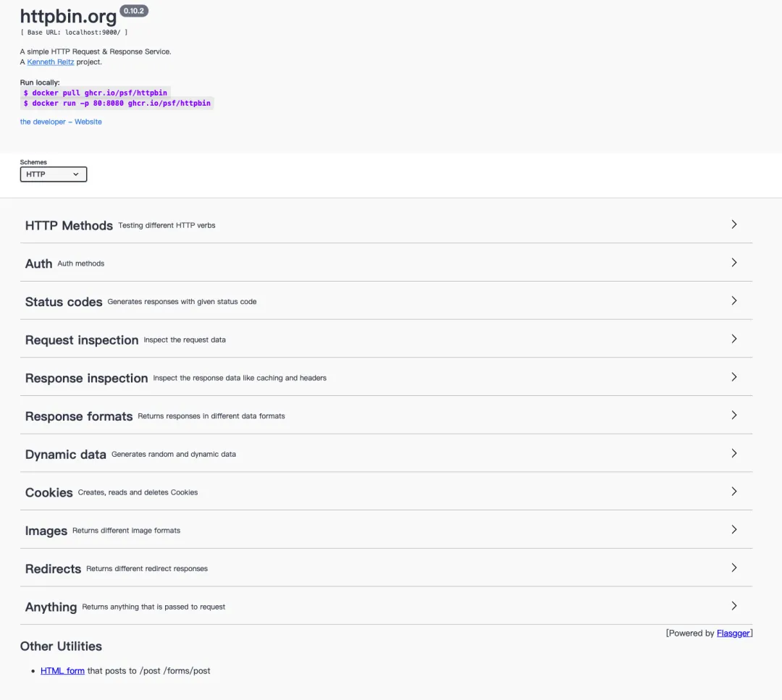Click 'Creates, reads and deletes Cookies' text

point(138,492)
